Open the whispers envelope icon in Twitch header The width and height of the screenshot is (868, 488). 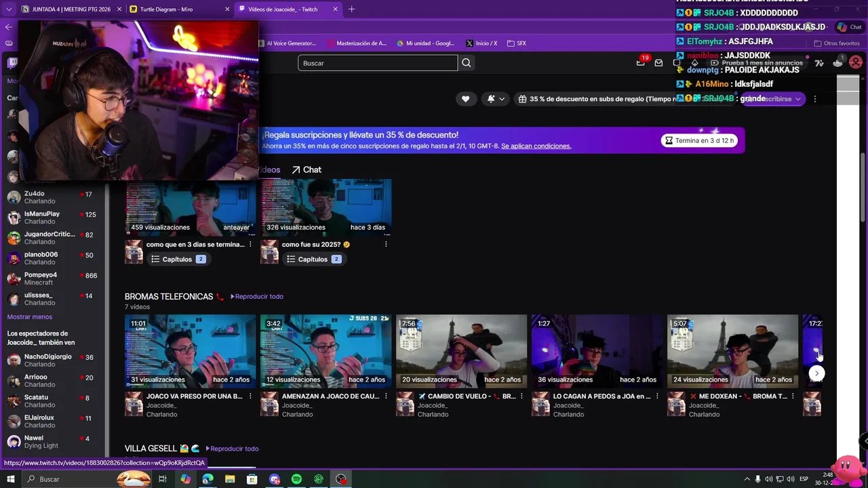point(658,63)
